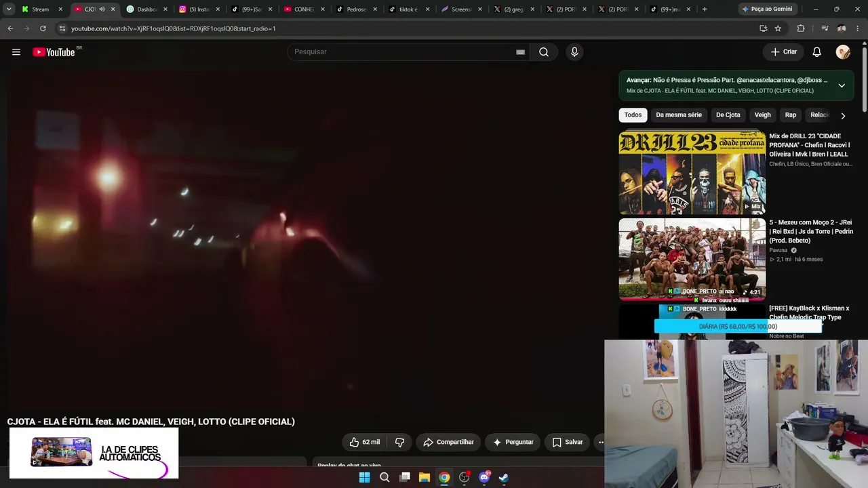Click the Salvar button

pyautogui.click(x=568, y=442)
